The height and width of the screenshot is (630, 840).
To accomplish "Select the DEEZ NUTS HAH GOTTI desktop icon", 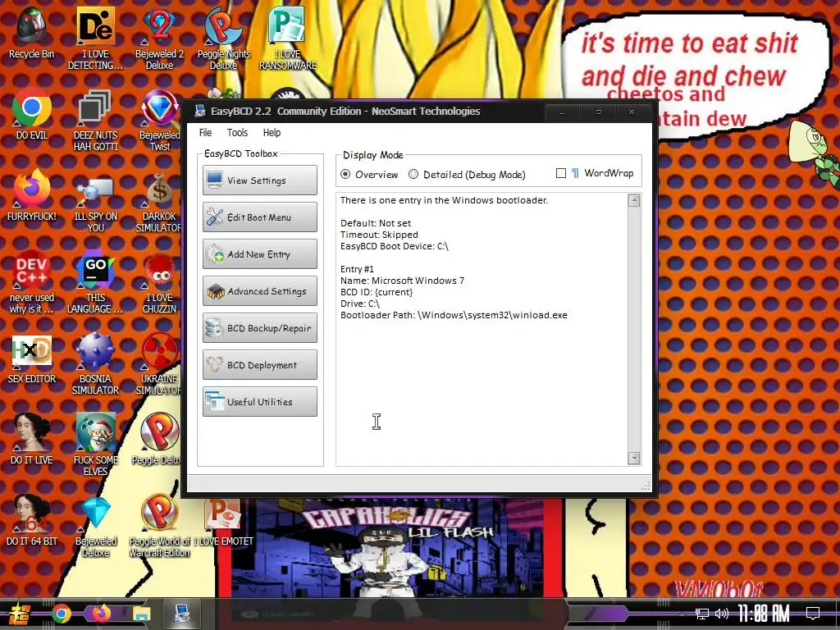I will pos(95,120).
